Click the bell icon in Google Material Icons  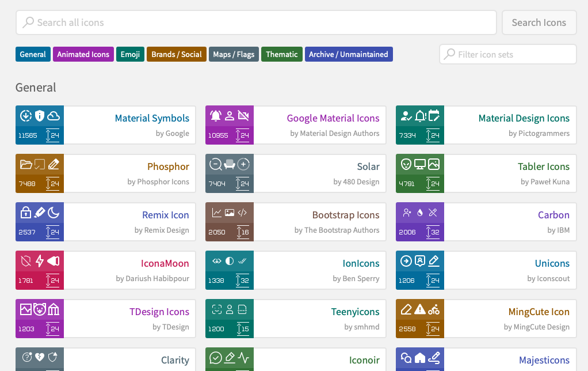pos(216,116)
